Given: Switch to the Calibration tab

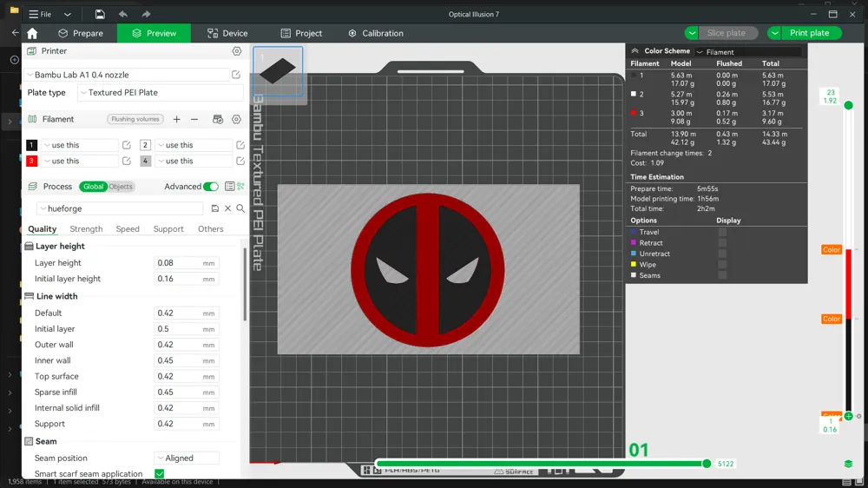Looking at the screenshot, I should click(376, 33).
